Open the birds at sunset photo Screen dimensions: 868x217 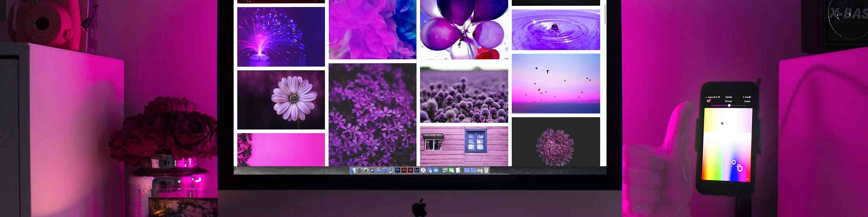(556, 84)
